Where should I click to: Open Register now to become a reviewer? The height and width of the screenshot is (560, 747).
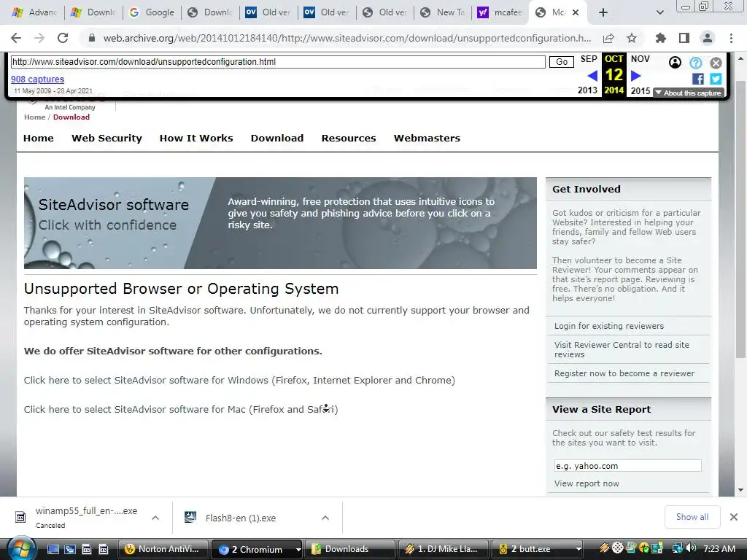[624, 373]
